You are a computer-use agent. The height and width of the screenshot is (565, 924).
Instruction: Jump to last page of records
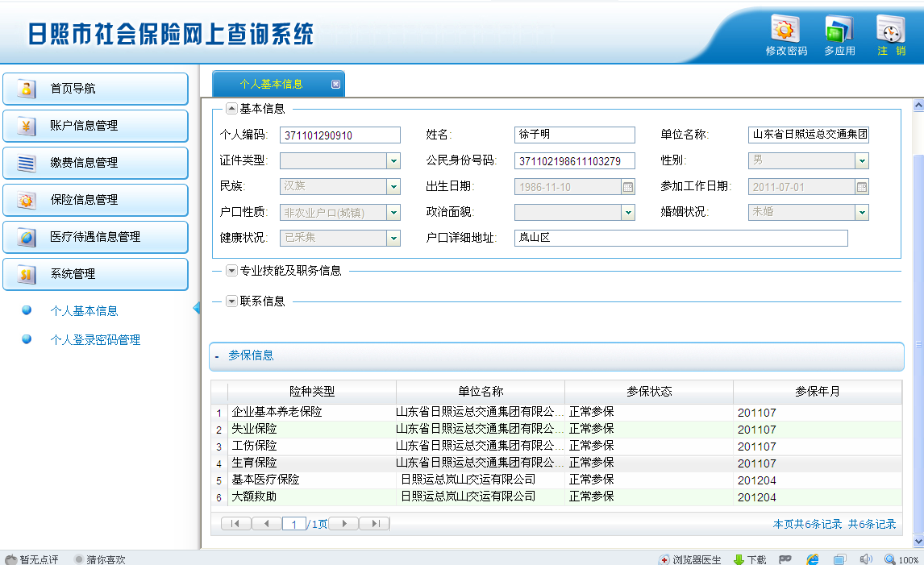tap(374, 524)
